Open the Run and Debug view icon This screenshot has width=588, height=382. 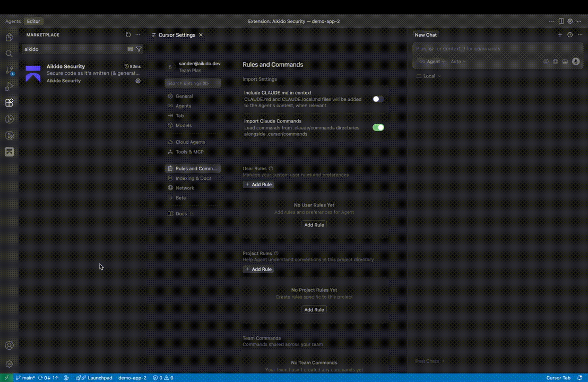pyautogui.click(x=9, y=86)
